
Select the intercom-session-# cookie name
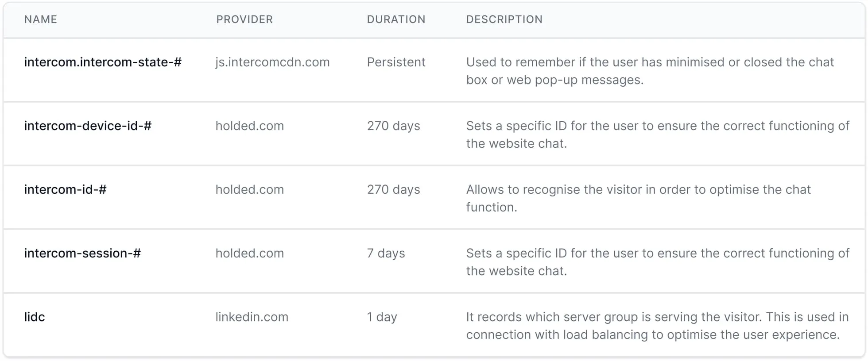click(x=82, y=253)
